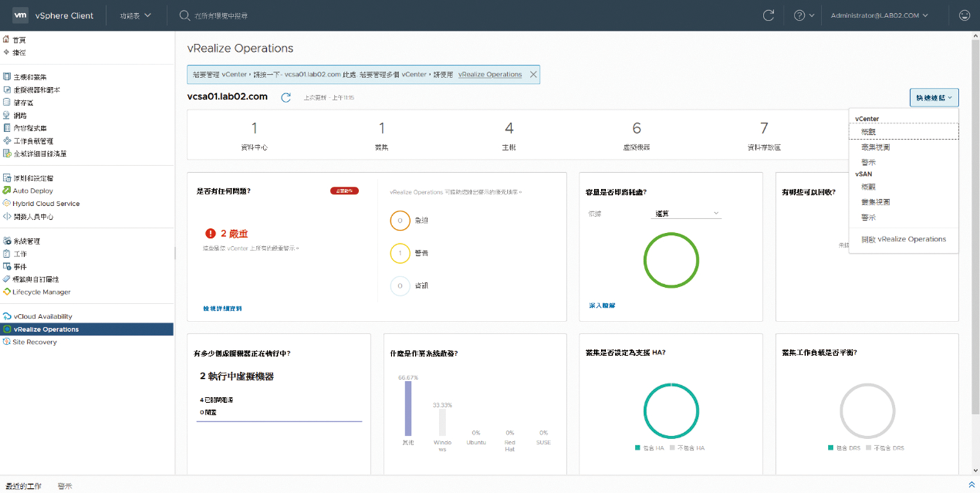
Task: Click the 叢集 clusters count of 1
Action: 382,129
